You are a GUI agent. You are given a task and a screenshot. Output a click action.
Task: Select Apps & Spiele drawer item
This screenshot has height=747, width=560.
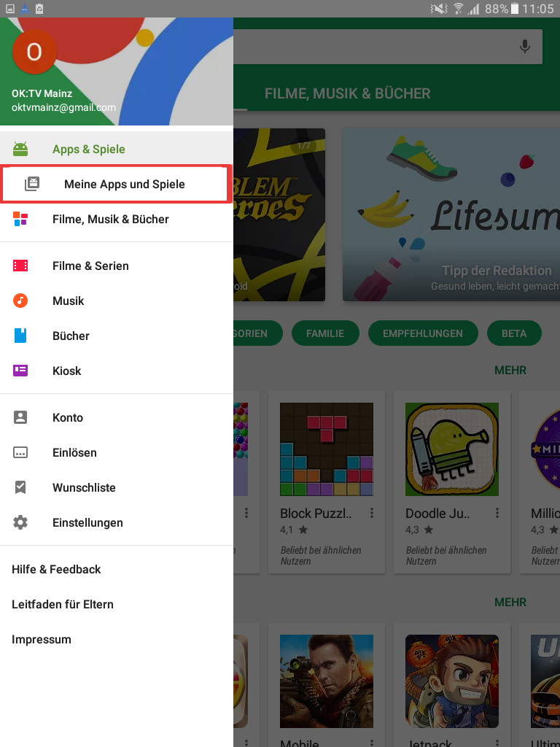pyautogui.click(x=117, y=149)
